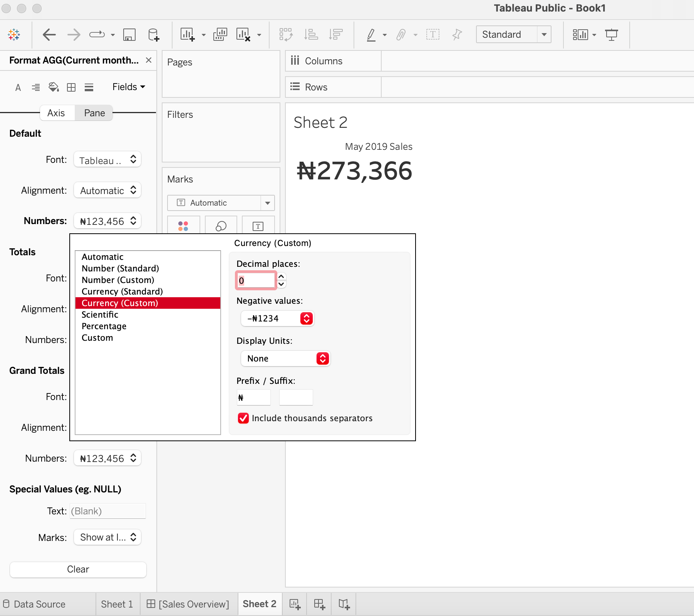
Task: Click the Clear Sheet toolbar icon
Action: tap(243, 35)
